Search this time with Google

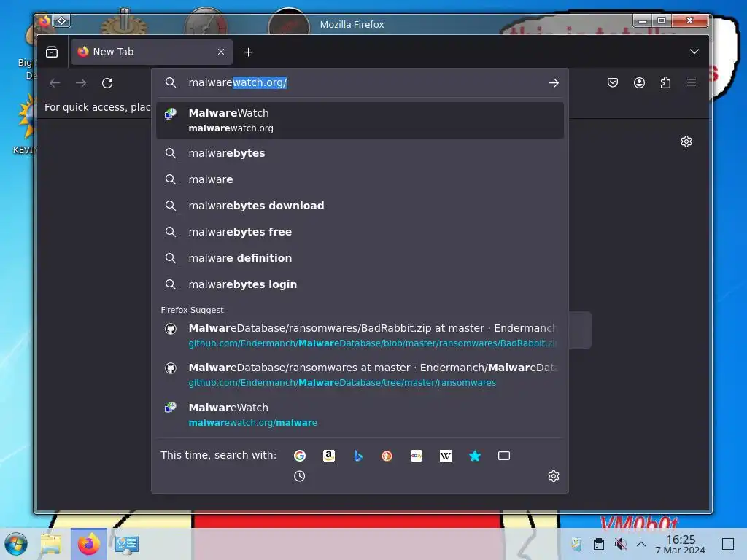click(300, 456)
